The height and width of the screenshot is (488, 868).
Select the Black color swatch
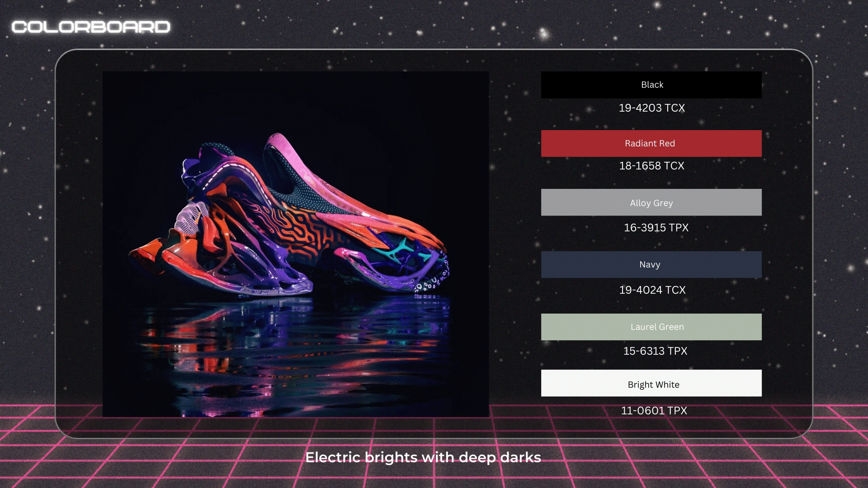coord(651,85)
